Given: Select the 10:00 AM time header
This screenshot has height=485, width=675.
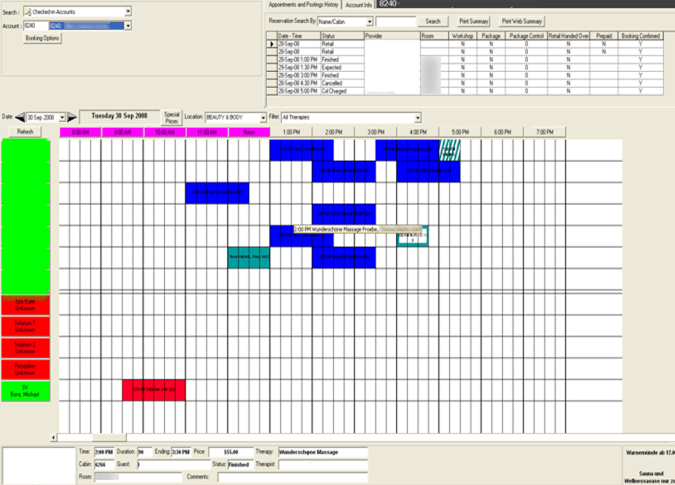Looking at the screenshot, I should click(165, 132).
